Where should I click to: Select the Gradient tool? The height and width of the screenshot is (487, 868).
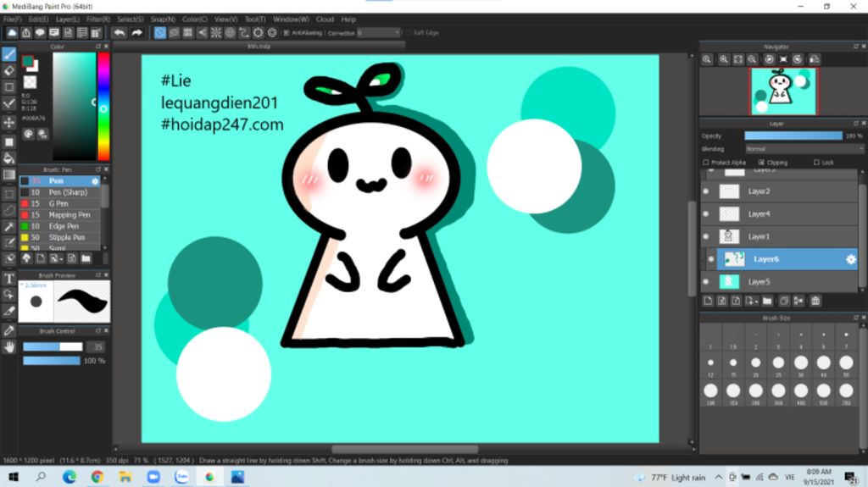tap(8, 174)
